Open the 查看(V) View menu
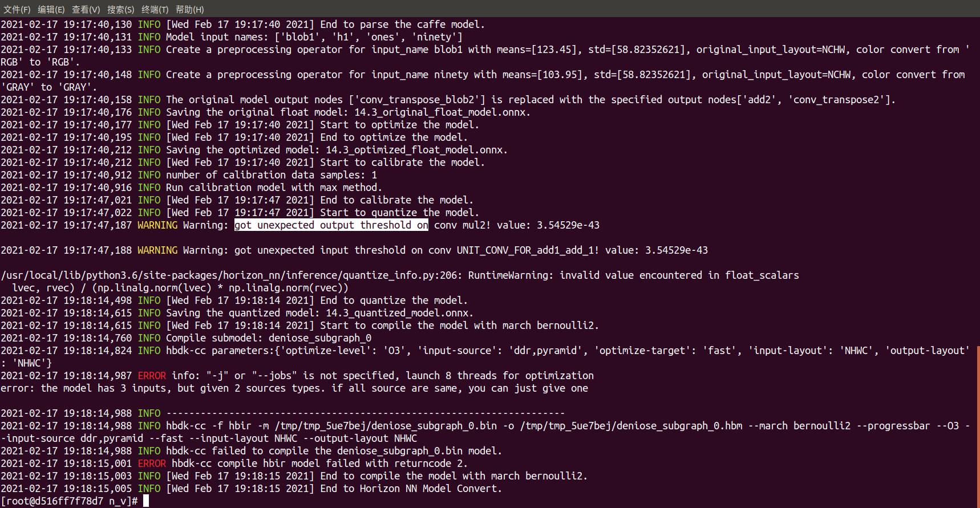 click(86, 9)
